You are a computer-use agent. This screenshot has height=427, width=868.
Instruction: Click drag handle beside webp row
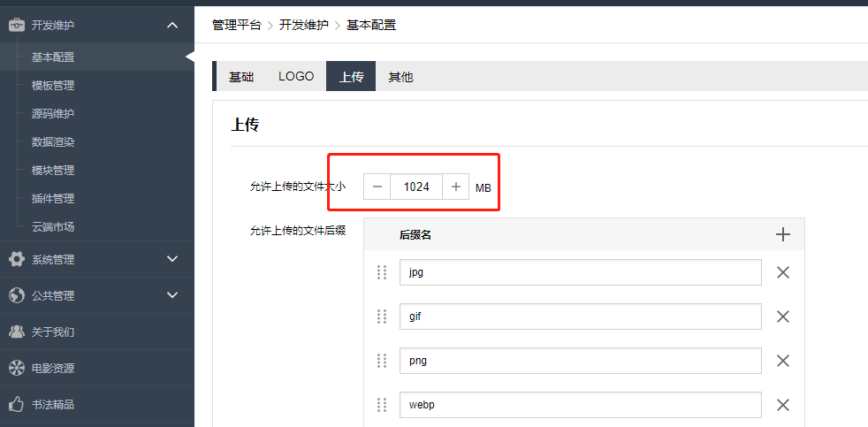[382, 405]
